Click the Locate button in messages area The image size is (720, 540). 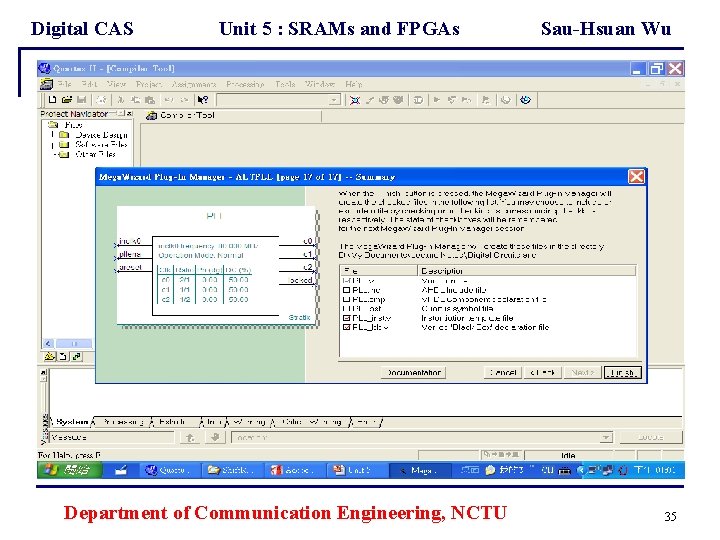pyautogui.click(x=651, y=438)
